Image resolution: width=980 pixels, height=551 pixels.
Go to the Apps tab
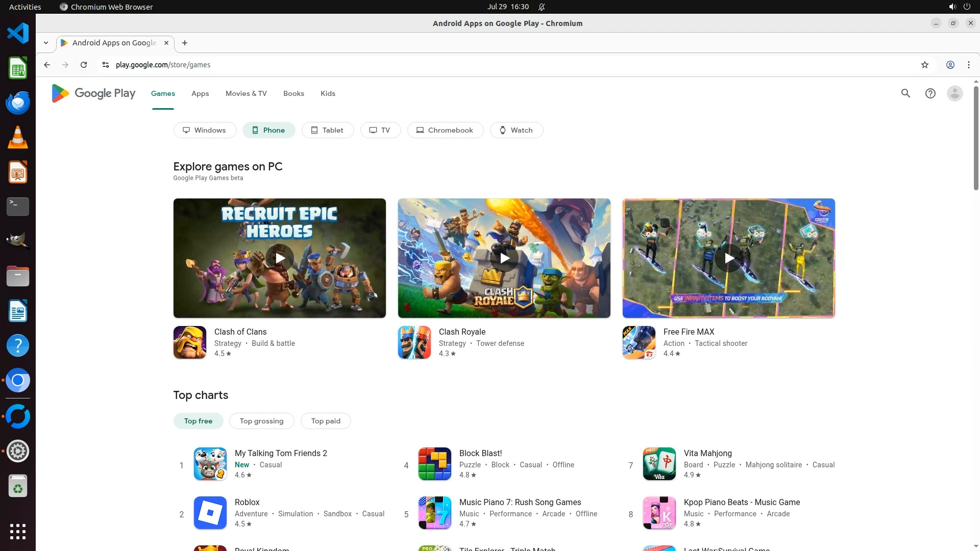[200, 93]
